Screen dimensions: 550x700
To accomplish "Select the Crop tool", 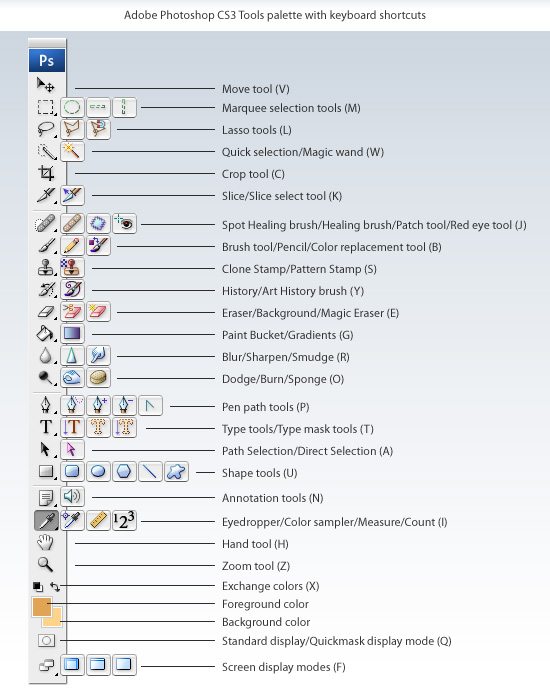I will (x=46, y=173).
